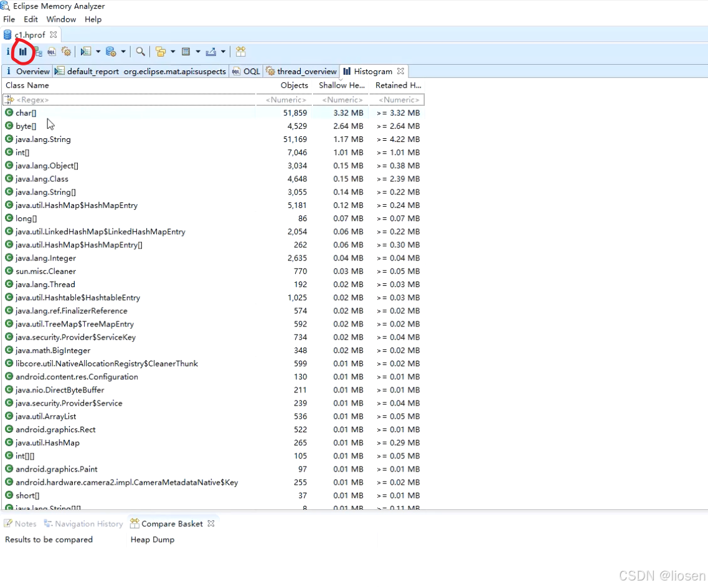Sort by Class Name column header

[27, 85]
